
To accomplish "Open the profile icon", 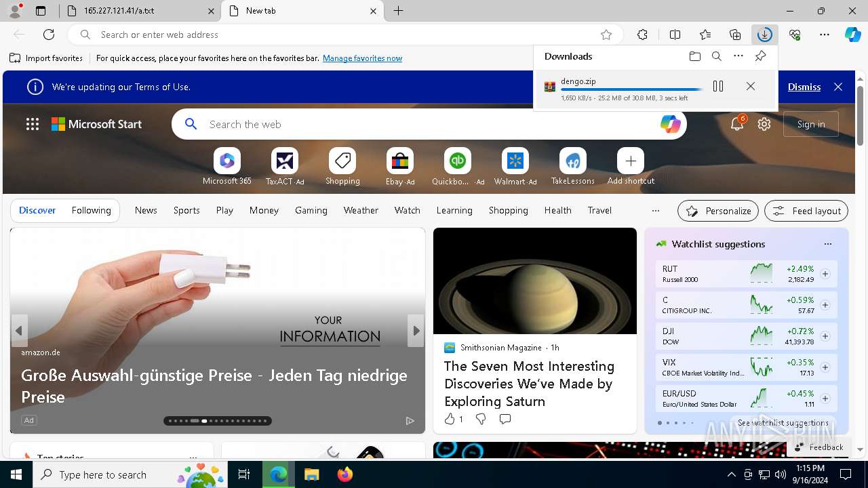I will [15, 11].
